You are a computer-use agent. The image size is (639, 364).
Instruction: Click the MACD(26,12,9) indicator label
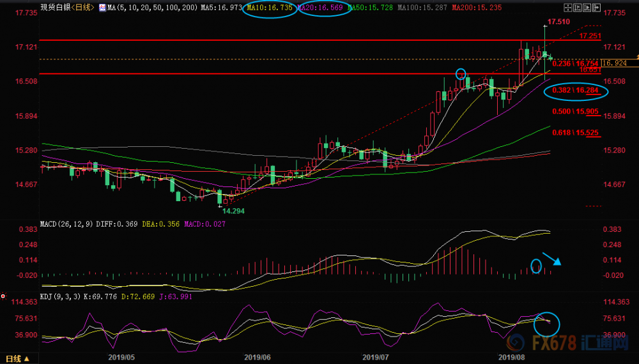[67, 224]
